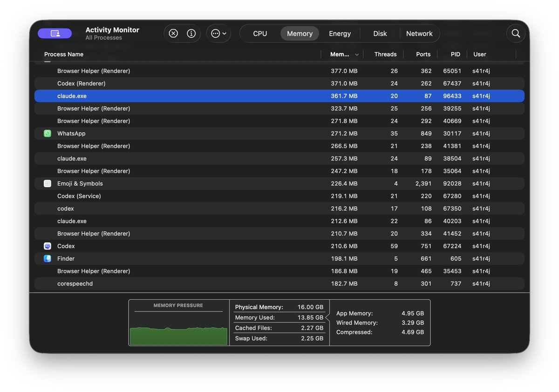The width and height of the screenshot is (559, 392).
Task: Click the Memory Pressure graph
Action: (178, 335)
